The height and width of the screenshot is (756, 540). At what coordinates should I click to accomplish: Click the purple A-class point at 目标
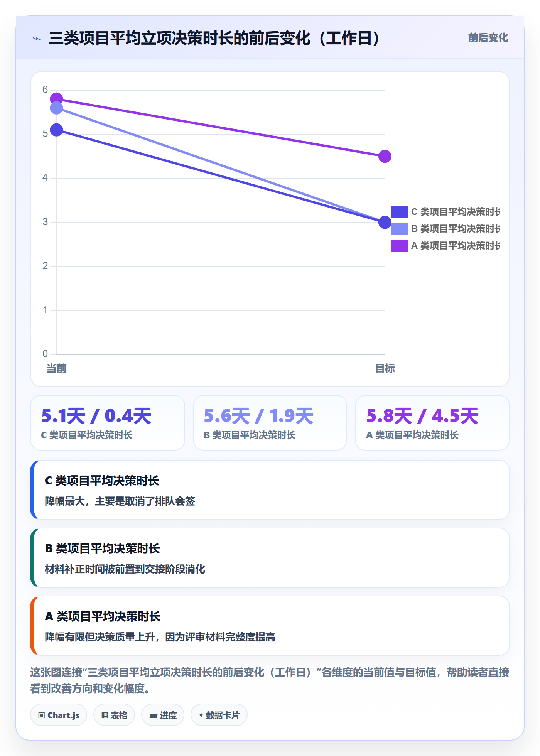[385, 156]
